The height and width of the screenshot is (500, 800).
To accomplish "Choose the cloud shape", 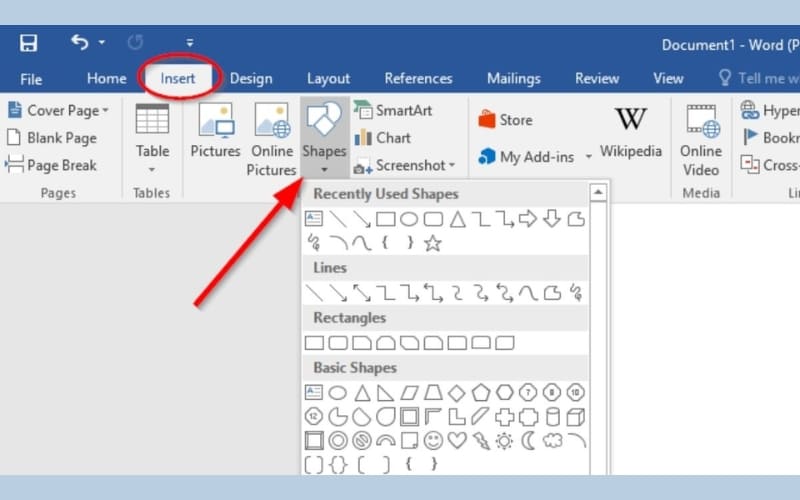I will pyautogui.click(x=553, y=440).
